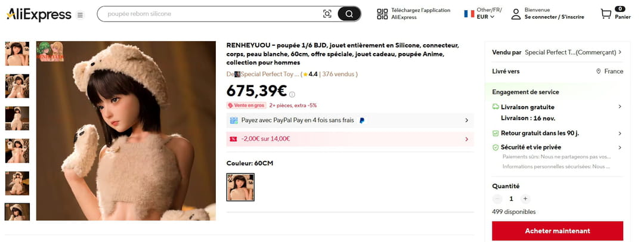Click the location pin next to France
Viewport: 644px width, 242px height.
pos(598,72)
